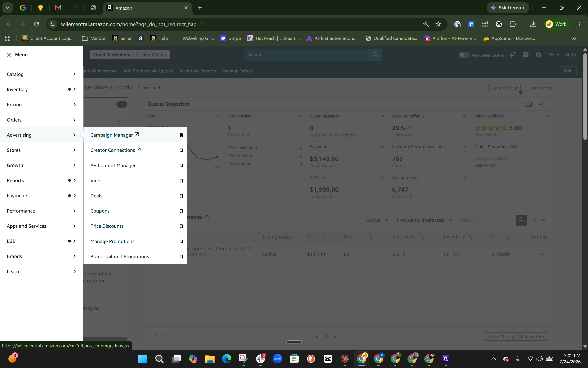Click the Go to Manage All Inventory button
The width and height of the screenshot is (588, 368).
coord(516,336)
